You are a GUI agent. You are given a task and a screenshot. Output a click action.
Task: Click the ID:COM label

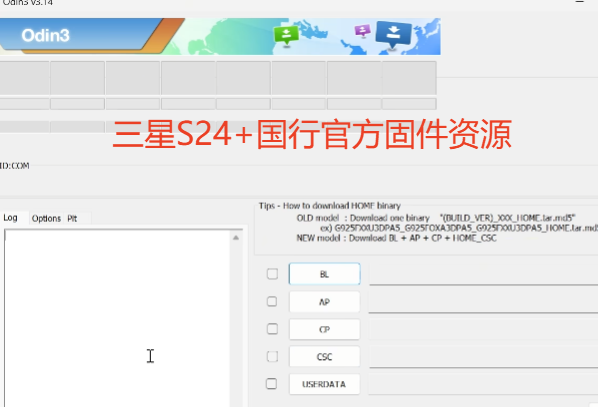(x=14, y=166)
